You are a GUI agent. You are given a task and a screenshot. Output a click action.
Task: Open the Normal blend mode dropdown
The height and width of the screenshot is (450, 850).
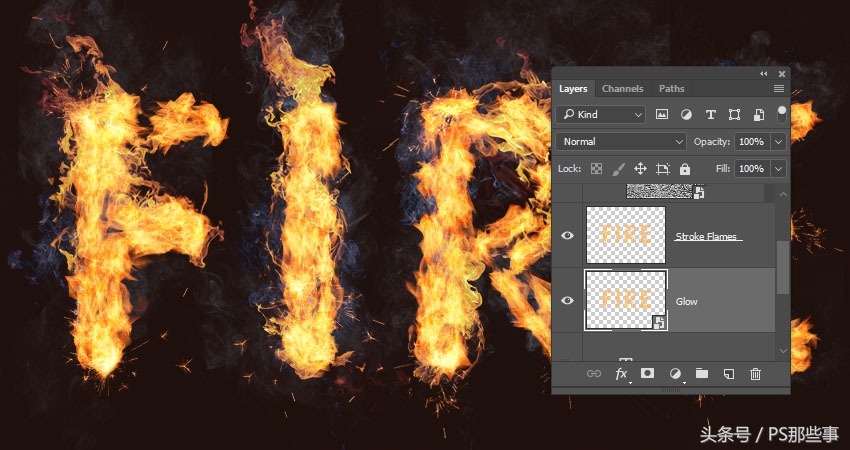tap(621, 142)
